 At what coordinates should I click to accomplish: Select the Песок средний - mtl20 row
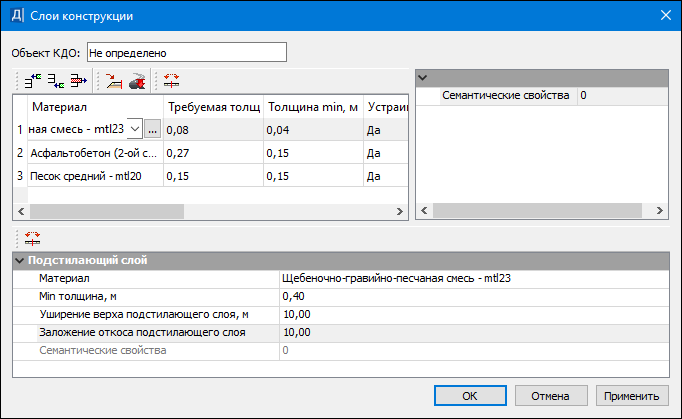(86, 176)
